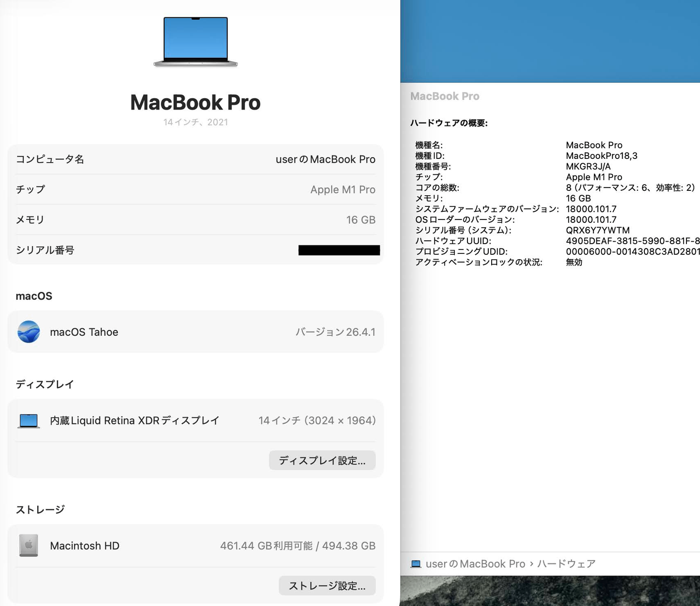Viewport: 700px width, 606px height.
Task: Click the 'macOS Tahoe' name text
Action: tap(84, 332)
